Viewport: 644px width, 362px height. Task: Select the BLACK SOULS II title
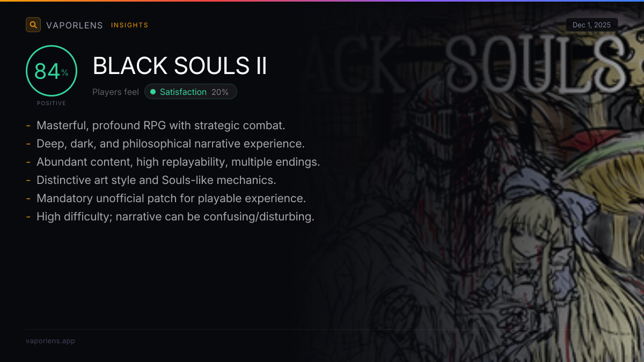(180, 67)
